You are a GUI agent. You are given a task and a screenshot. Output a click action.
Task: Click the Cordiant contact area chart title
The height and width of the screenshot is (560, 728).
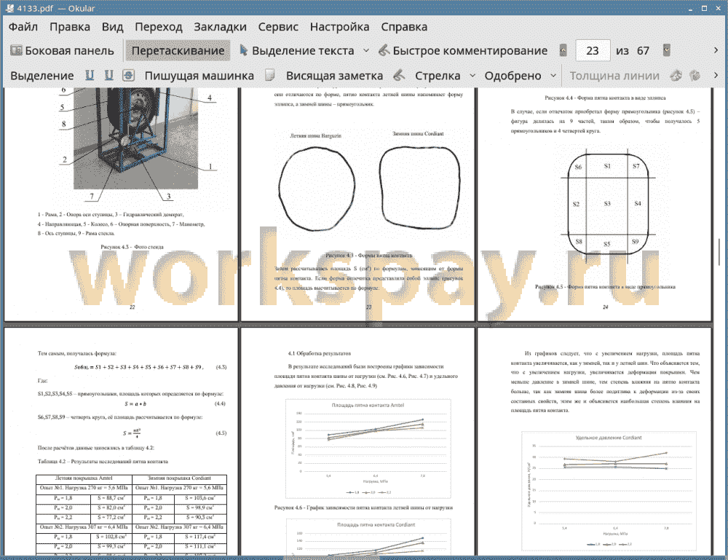click(376, 525)
